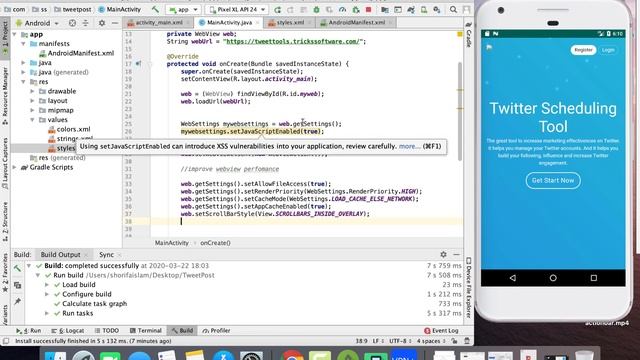The height and width of the screenshot is (360, 640).
Task: Click Get Start Now button in emulator
Action: click(553, 180)
